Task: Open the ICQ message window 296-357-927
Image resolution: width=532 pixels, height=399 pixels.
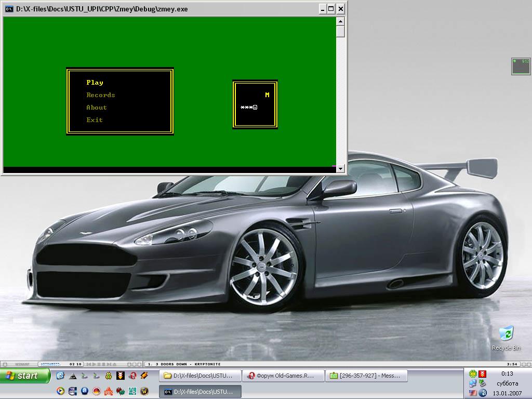Action: click(366, 376)
